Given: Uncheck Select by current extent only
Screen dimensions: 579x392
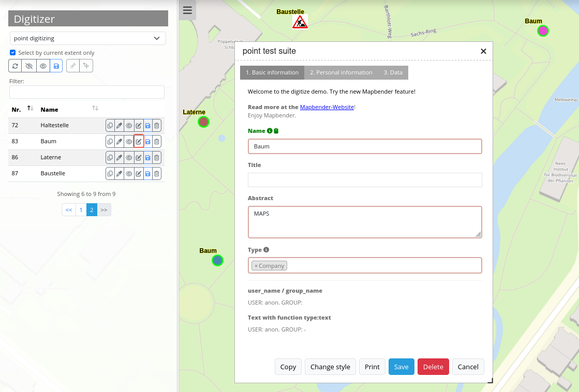Looking at the screenshot, I should click(13, 53).
